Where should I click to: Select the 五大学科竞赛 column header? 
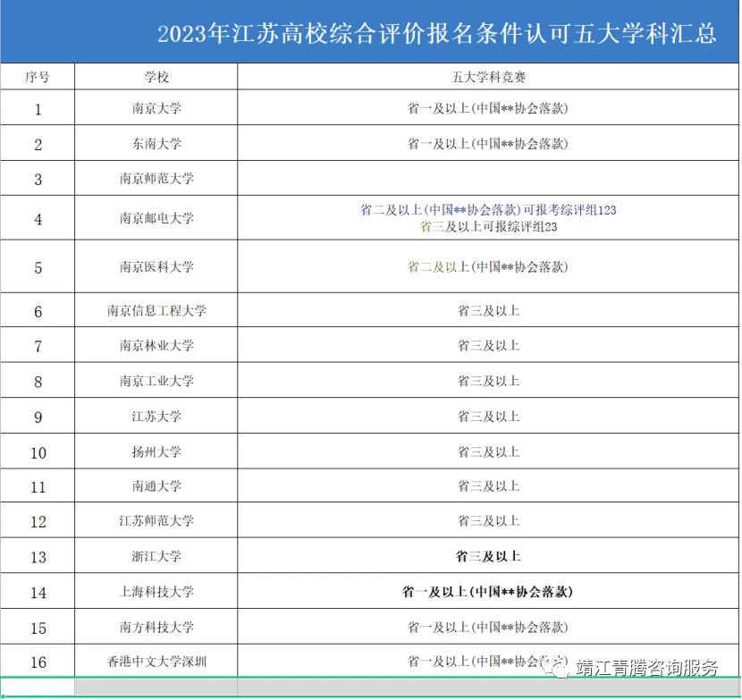[488, 77]
